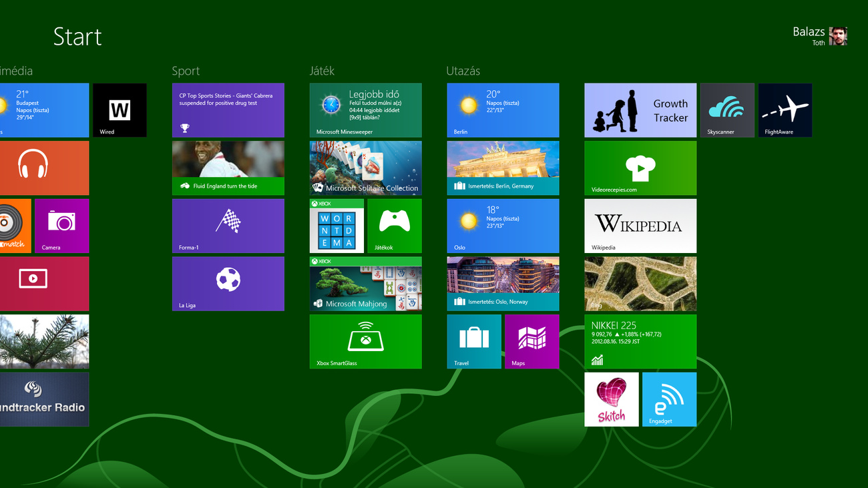The width and height of the screenshot is (868, 488).
Task: Launch the Camera app tile
Action: (61, 226)
